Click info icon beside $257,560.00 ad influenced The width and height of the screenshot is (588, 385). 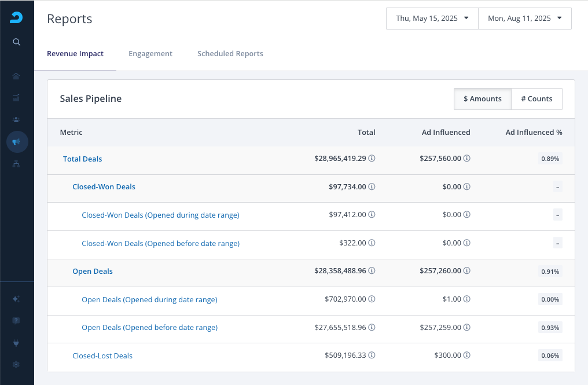[x=466, y=159]
